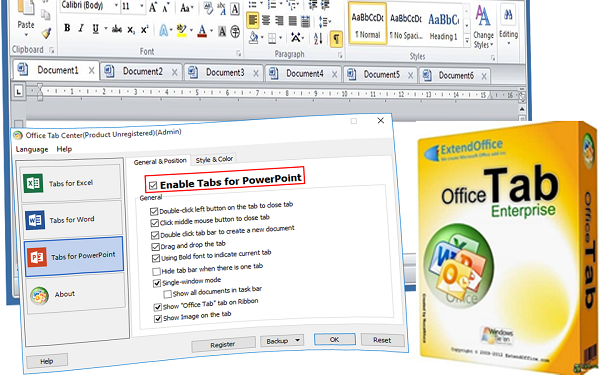Image resolution: width=600 pixels, height=375 pixels.
Task: Click the Borders icon in Paragraph group
Action: pyautogui.click(x=272, y=38)
